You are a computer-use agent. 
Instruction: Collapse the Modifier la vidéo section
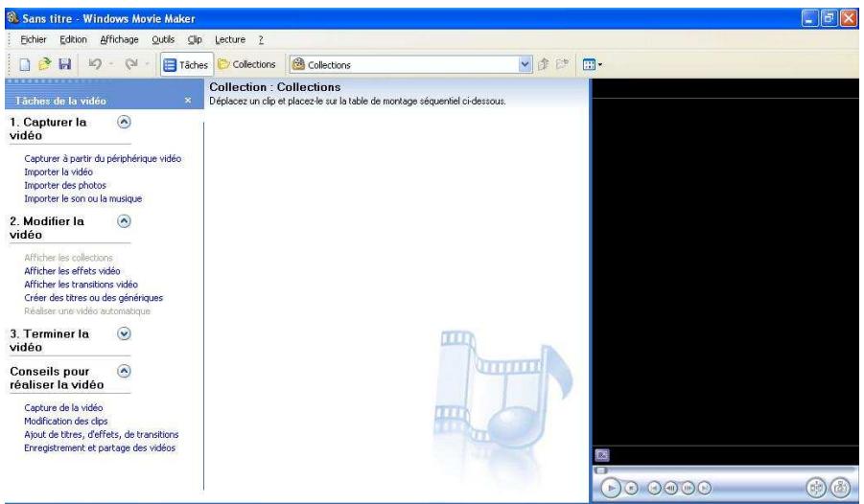coord(124,221)
